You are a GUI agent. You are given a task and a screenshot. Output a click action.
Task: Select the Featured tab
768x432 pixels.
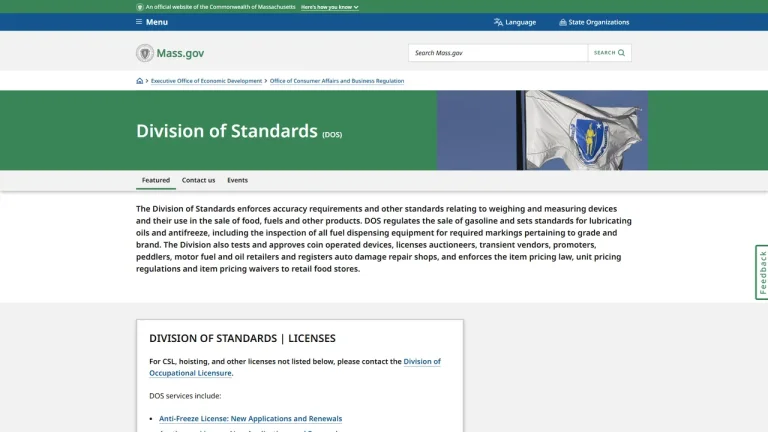[x=156, y=180]
